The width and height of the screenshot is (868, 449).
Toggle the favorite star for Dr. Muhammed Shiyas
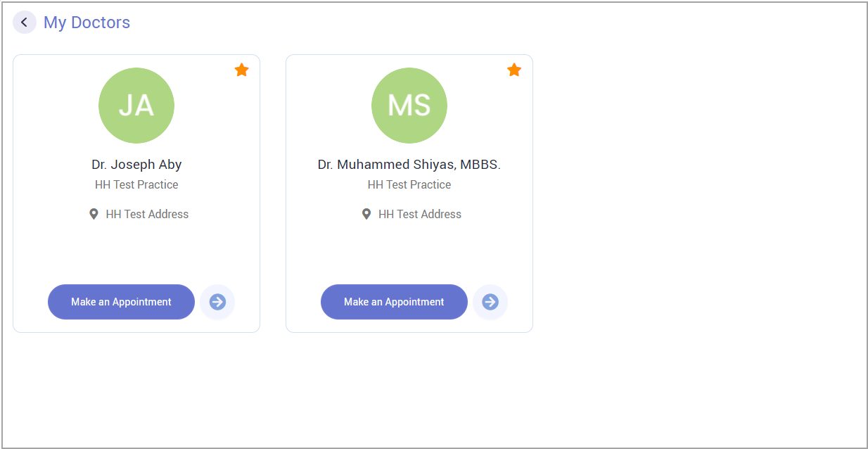pyautogui.click(x=514, y=70)
